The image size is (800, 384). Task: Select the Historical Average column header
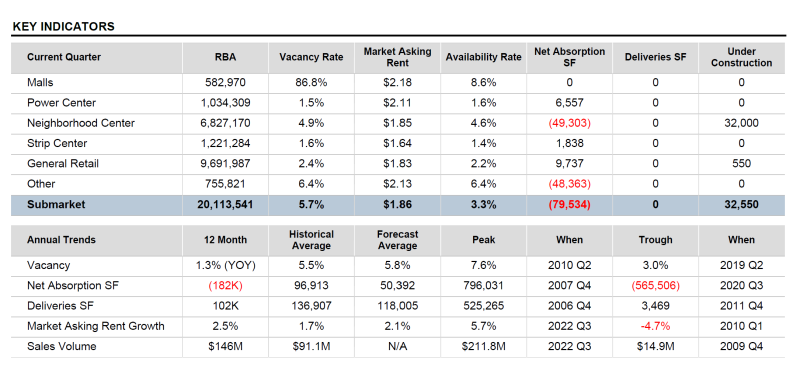click(311, 240)
